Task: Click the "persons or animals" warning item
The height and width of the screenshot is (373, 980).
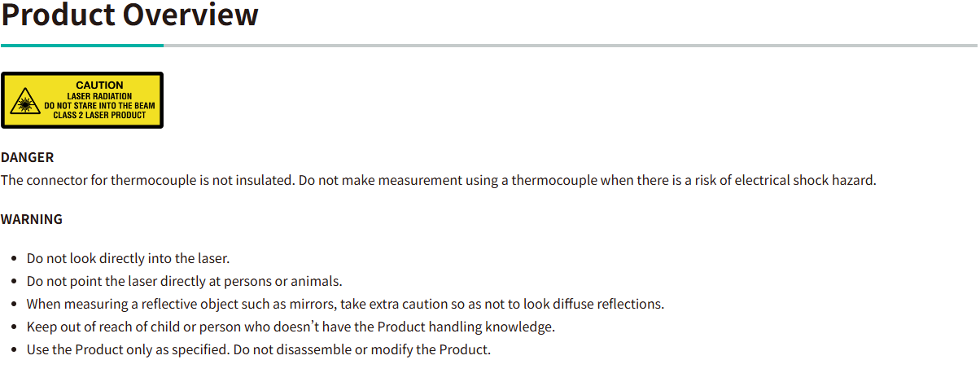Action: pyautogui.click(x=184, y=281)
